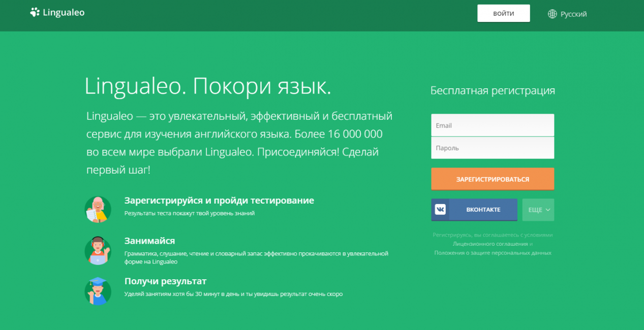Click the ЗАРЕГИСТРИРОВАТЬСЯ orange button
644x330 pixels.
(x=493, y=179)
